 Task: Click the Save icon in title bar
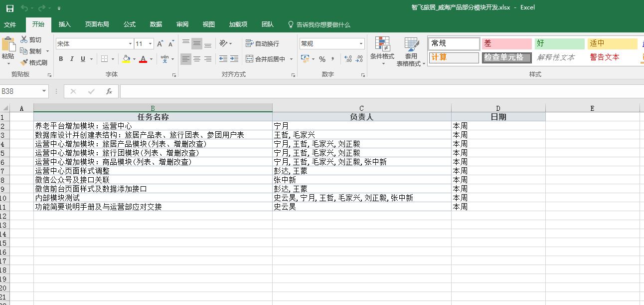9,8
